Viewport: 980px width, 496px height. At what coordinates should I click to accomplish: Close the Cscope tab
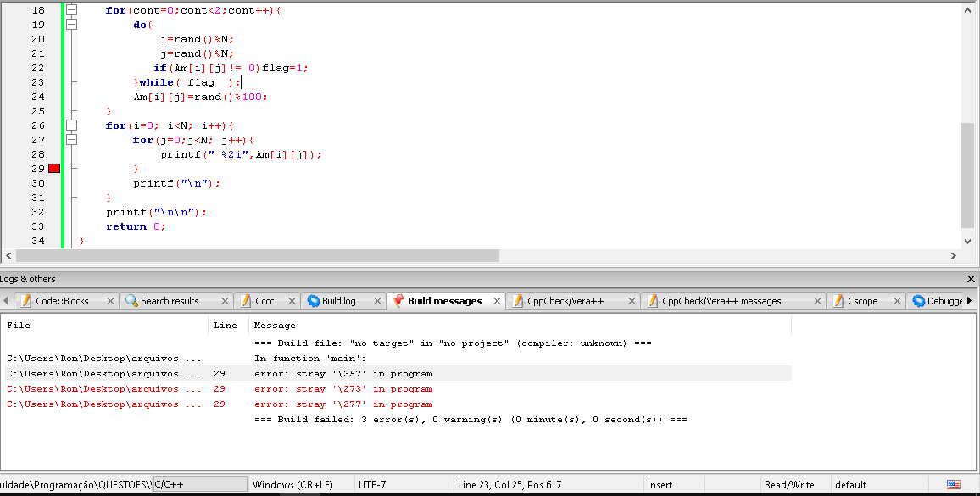click(x=898, y=301)
